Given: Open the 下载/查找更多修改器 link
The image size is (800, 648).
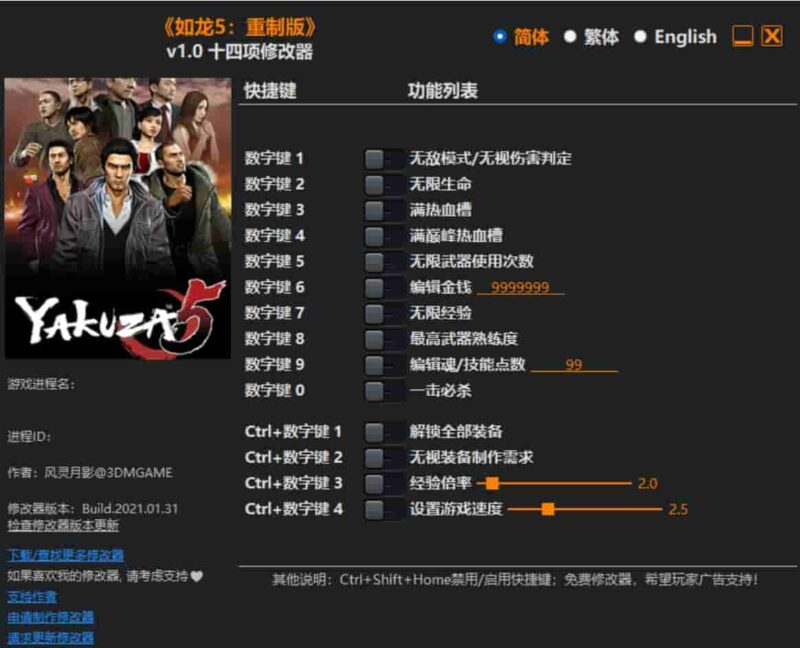Looking at the screenshot, I should tap(65, 553).
